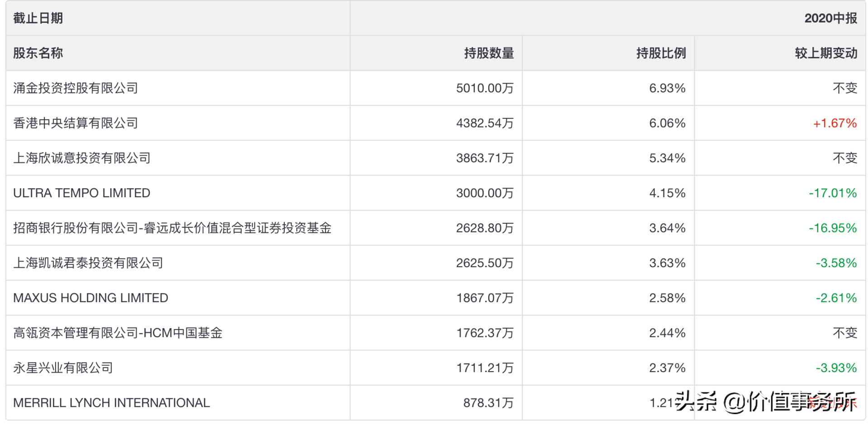The width and height of the screenshot is (868, 425).
Task: Click shareholder 永星兴业有限公司
Action: [x=63, y=368]
